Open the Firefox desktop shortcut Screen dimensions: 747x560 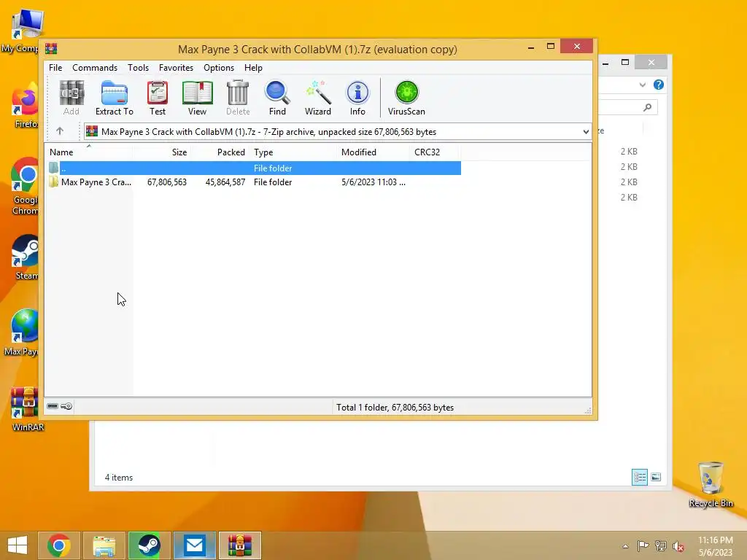pyautogui.click(x=26, y=106)
